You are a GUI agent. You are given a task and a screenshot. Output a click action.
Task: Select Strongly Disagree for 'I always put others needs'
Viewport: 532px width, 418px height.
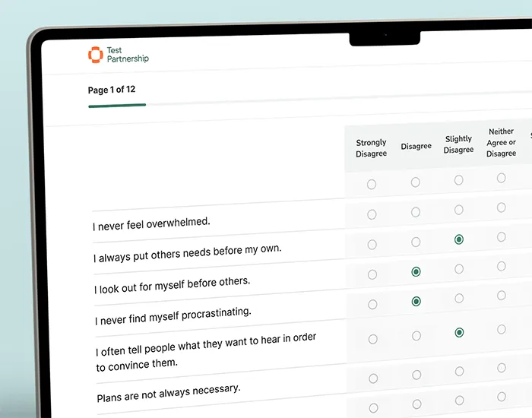tap(372, 245)
